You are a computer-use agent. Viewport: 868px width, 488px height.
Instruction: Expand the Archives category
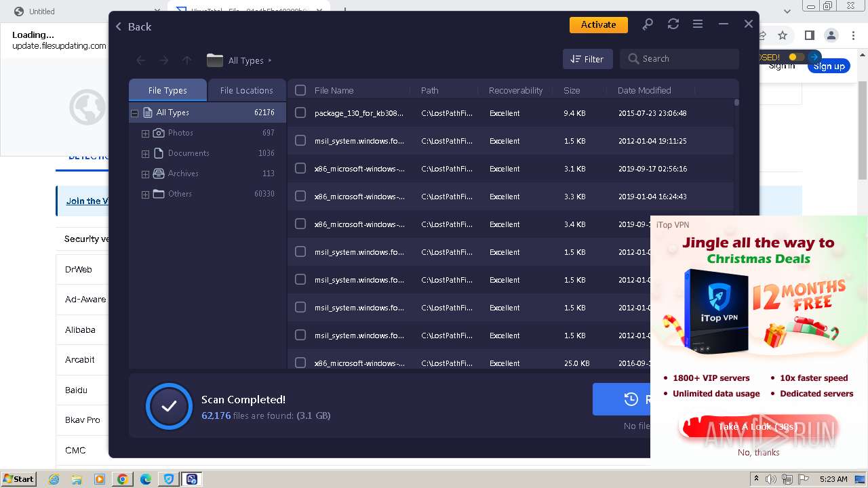coord(145,174)
